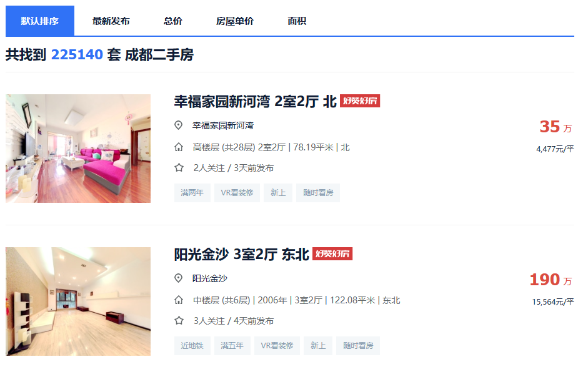Viewport: 588px width, 377px height.
Task: Click the 近地铁 tag
Action: pos(192,346)
